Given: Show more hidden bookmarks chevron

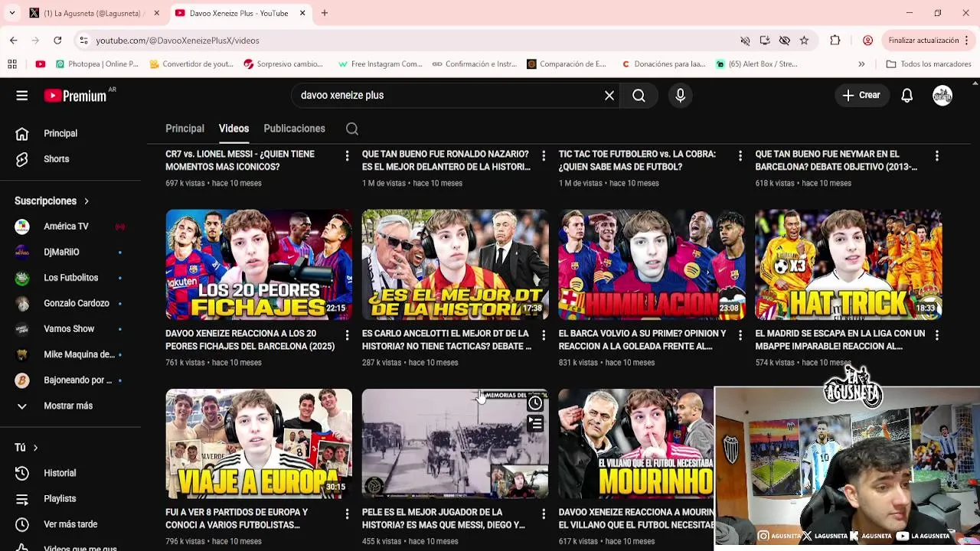Looking at the screenshot, I should pyautogui.click(x=861, y=64).
